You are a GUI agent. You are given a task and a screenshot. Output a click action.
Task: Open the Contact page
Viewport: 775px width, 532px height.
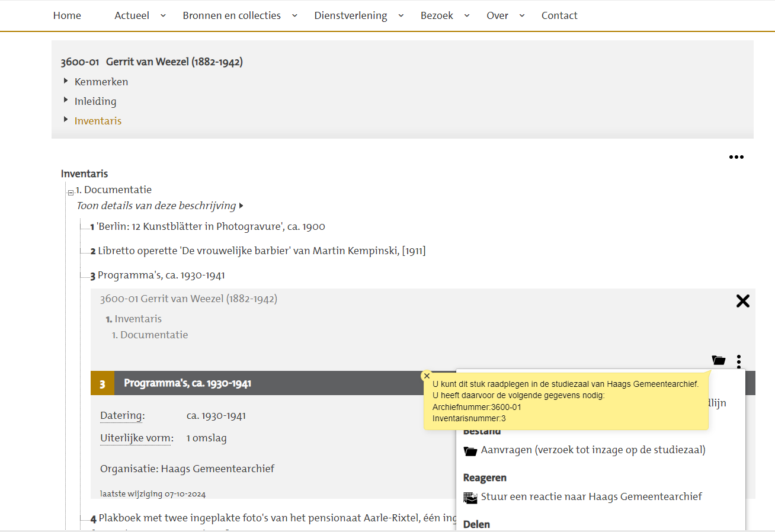click(x=559, y=15)
